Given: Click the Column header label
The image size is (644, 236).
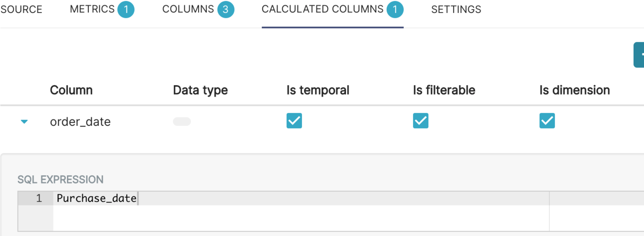Looking at the screenshot, I should 71,90.
